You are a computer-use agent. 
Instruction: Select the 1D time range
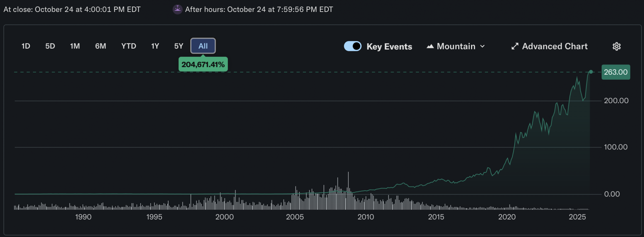26,46
